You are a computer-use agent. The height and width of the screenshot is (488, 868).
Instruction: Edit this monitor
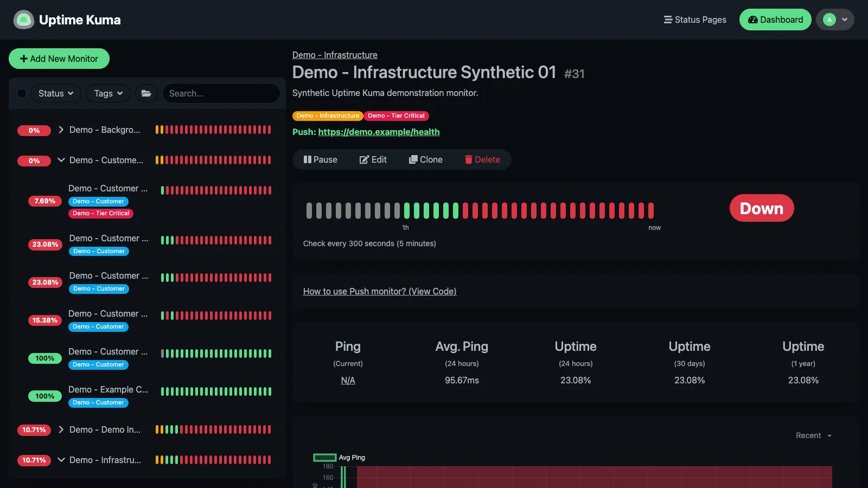pos(373,159)
